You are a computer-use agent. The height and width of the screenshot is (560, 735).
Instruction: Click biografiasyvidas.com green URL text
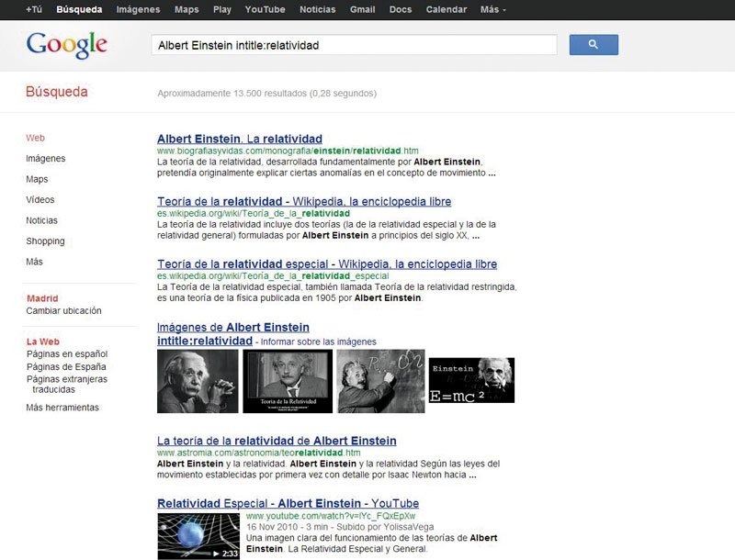(x=288, y=151)
